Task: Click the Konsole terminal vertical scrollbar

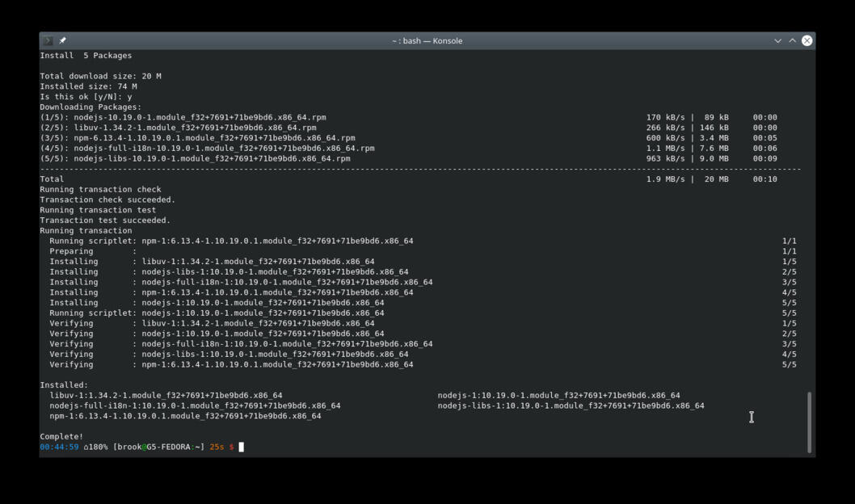Action: click(809, 422)
